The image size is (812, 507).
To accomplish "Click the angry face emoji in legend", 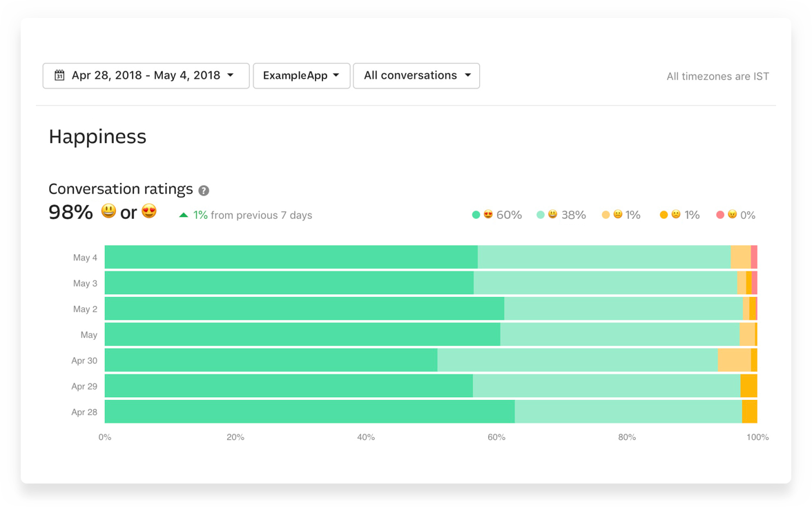I will point(731,215).
